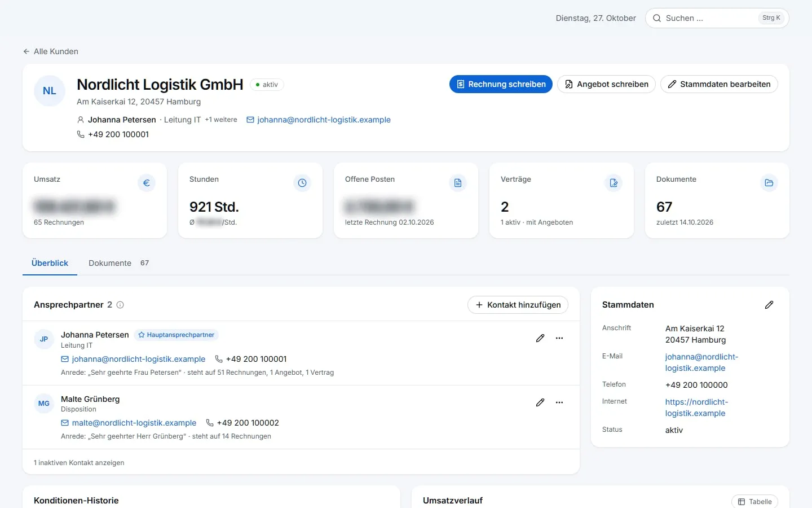Click the JP avatar of Johanna Petersen
The image size is (812, 508).
(x=44, y=339)
